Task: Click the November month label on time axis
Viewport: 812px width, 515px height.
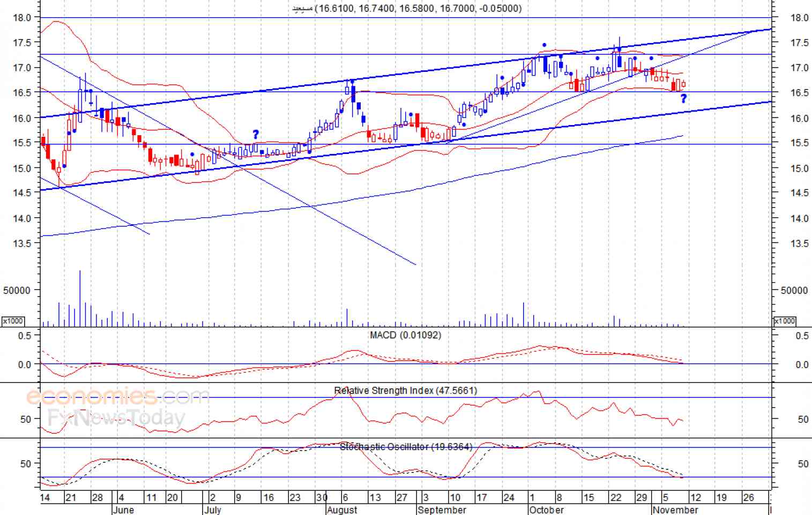Action: click(675, 510)
